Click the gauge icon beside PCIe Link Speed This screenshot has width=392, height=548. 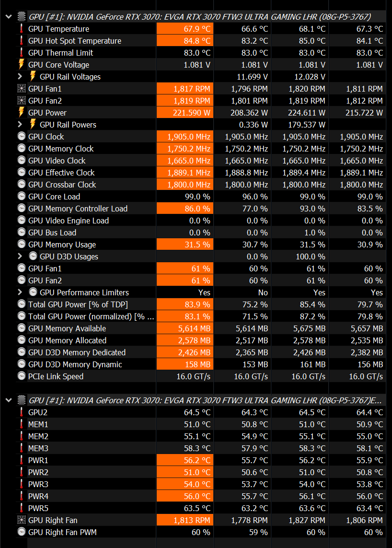click(22, 376)
